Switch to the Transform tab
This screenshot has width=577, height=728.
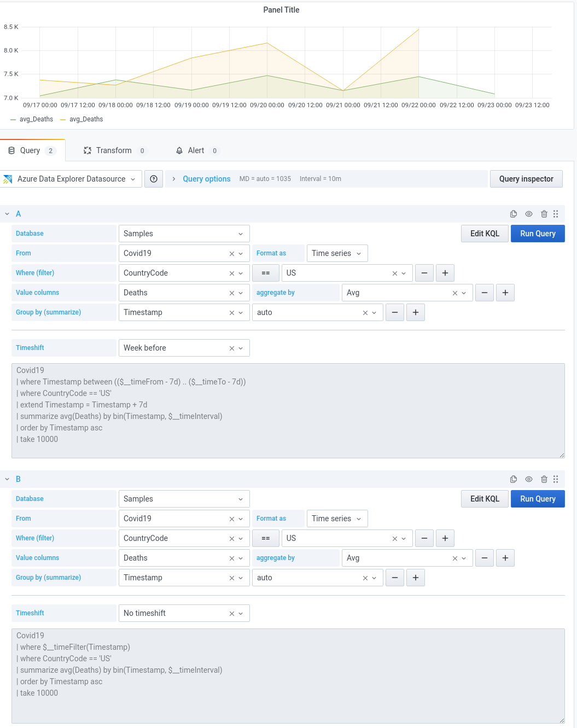(x=114, y=150)
